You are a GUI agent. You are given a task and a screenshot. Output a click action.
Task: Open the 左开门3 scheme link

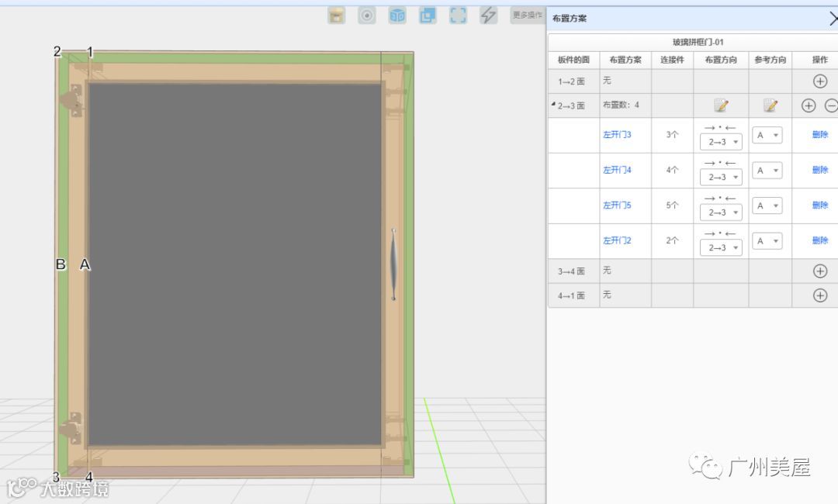tap(617, 135)
